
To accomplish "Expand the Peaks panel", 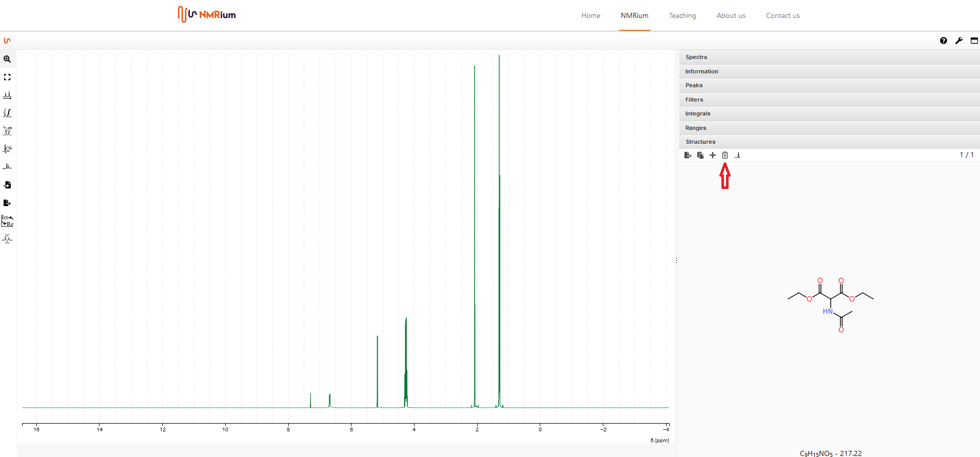I will 694,85.
